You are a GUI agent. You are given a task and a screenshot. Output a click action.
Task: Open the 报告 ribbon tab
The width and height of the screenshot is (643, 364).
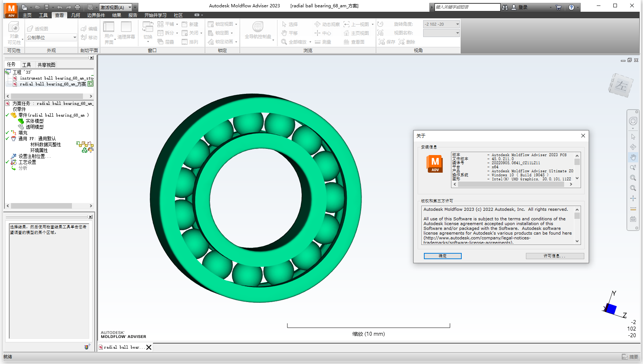pos(133,15)
